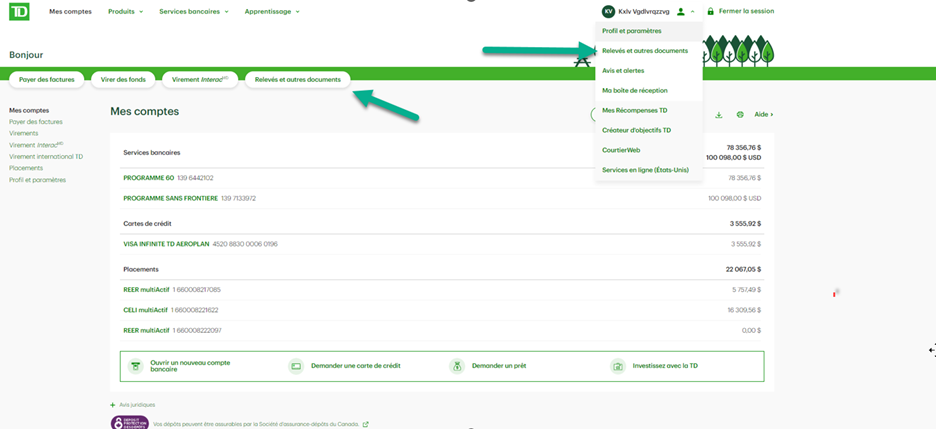Image resolution: width=936 pixels, height=429 pixels.
Task: Click the 0,00 $ balance
Action: pos(751,331)
